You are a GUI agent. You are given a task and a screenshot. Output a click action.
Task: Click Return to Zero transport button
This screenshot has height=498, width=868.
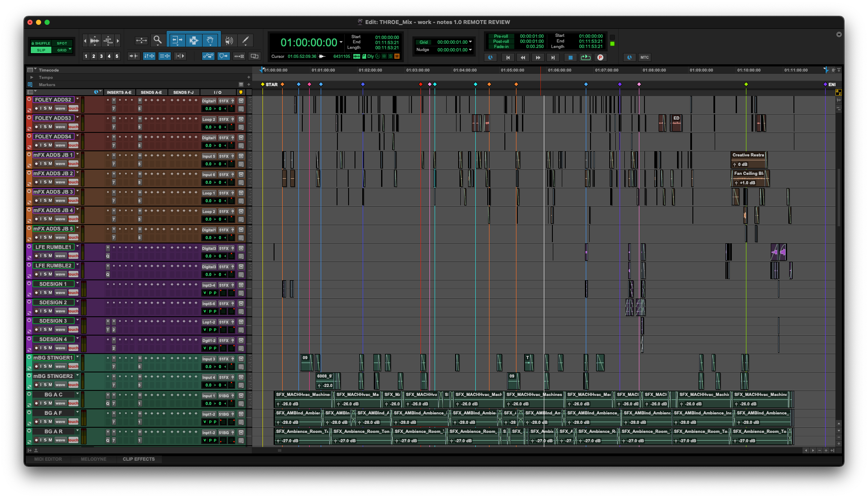point(508,57)
